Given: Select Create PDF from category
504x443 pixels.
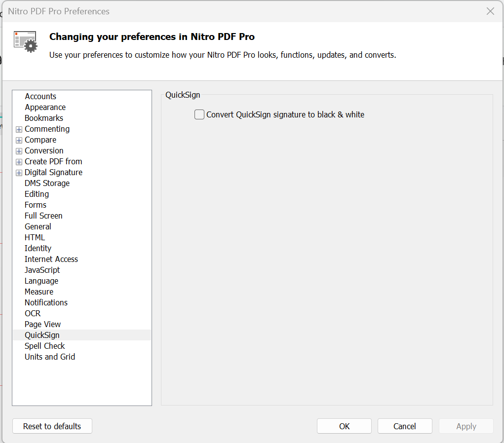Looking at the screenshot, I should coord(53,162).
